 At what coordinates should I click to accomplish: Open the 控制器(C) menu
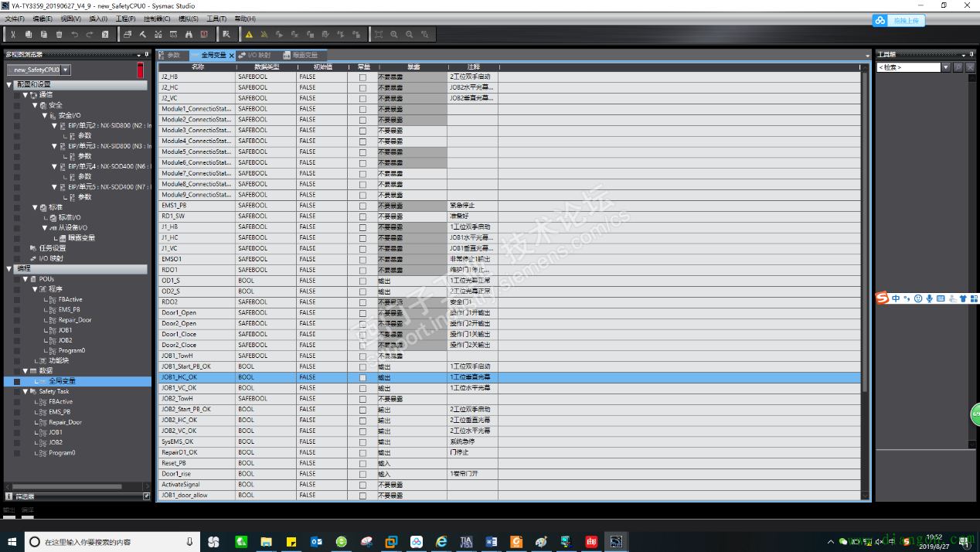pos(157,19)
